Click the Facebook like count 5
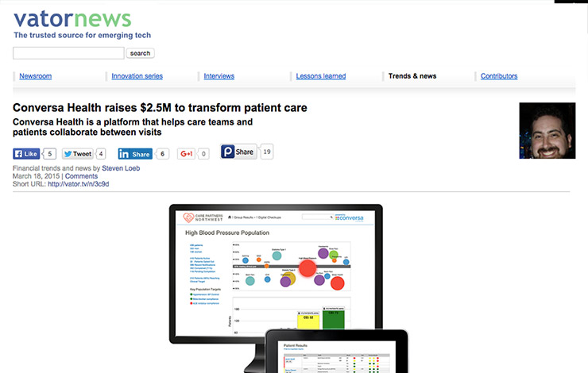This screenshot has height=373, width=588. click(x=49, y=154)
